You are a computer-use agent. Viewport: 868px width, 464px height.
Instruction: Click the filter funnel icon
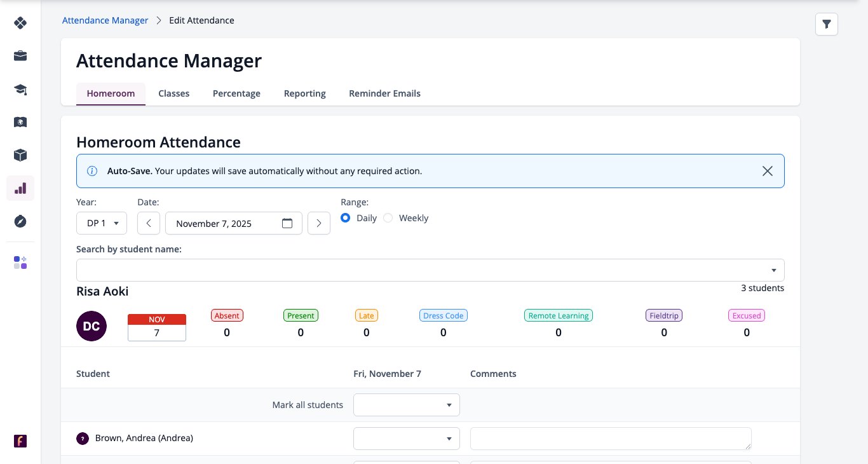(827, 24)
